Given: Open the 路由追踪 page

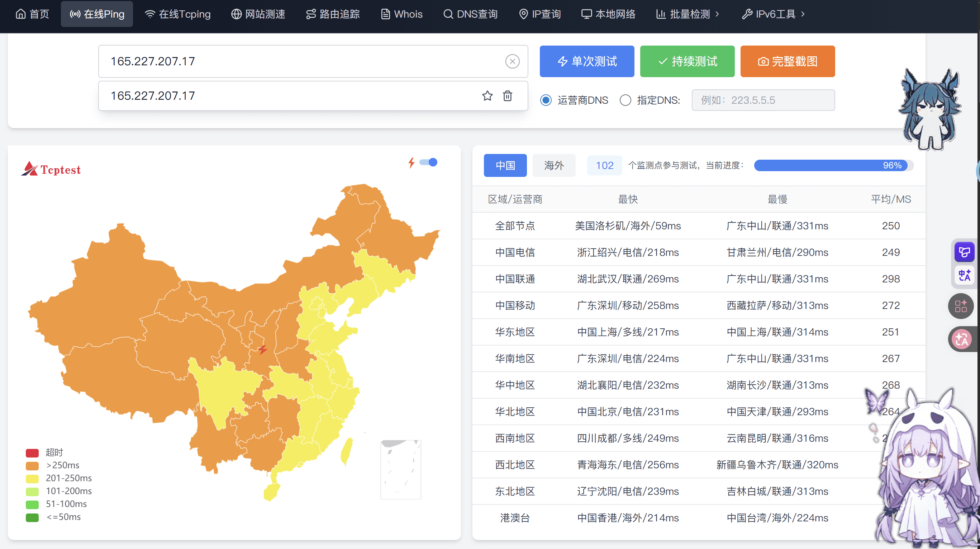Looking at the screenshot, I should pos(333,14).
